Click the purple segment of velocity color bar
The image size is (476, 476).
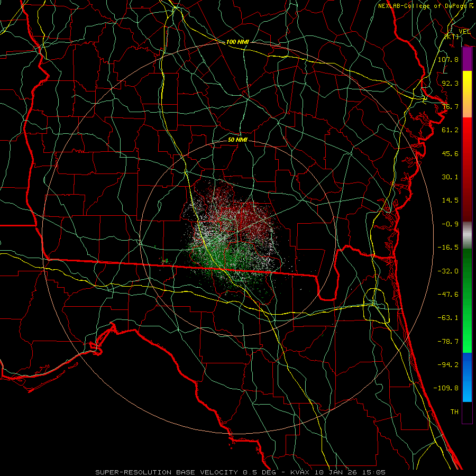point(467,59)
